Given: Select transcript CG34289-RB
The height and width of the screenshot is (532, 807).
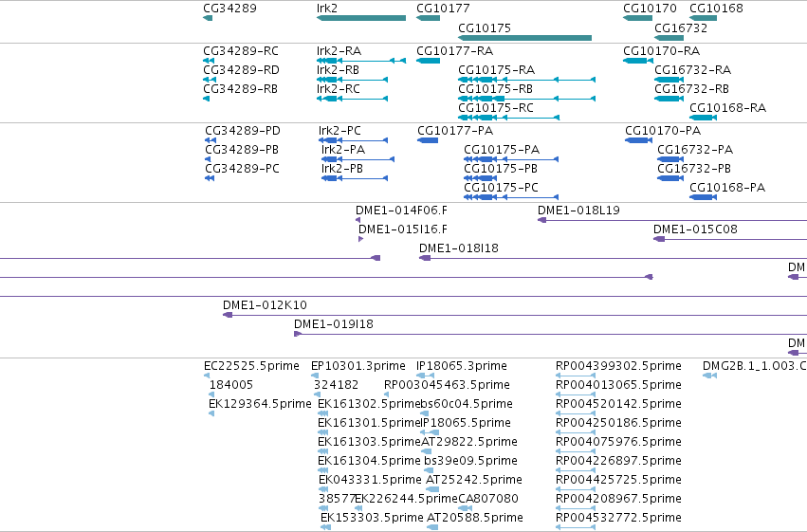Looking at the screenshot, I should [x=240, y=89].
